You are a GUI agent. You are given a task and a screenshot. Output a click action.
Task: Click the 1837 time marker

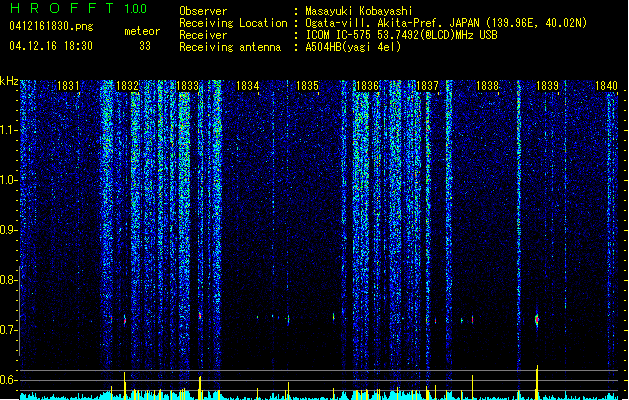click(x=428, y=86)
